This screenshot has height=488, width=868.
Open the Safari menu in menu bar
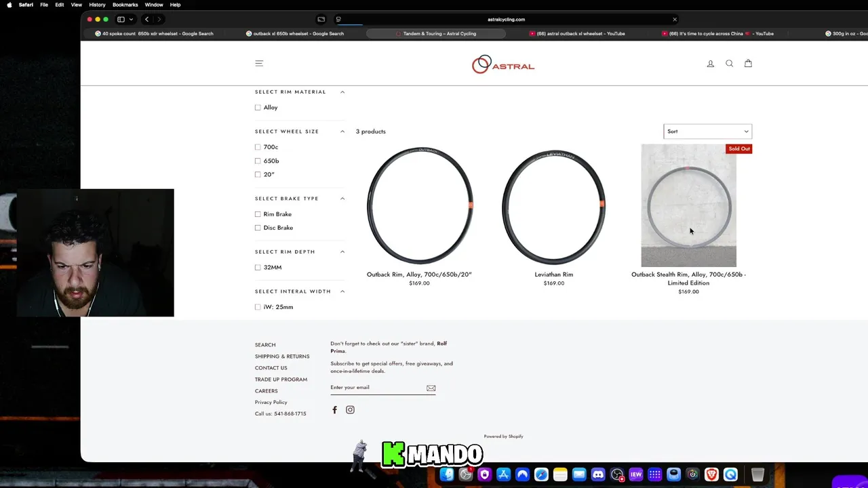tap(26, 5)
